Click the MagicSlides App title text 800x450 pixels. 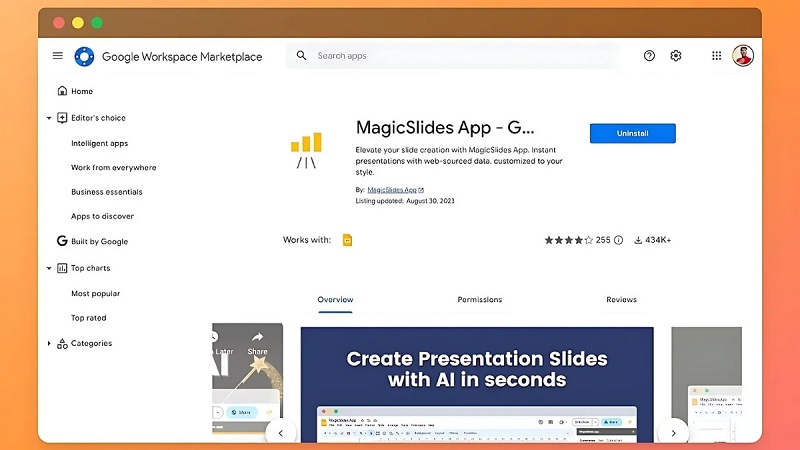coord(445,128)
